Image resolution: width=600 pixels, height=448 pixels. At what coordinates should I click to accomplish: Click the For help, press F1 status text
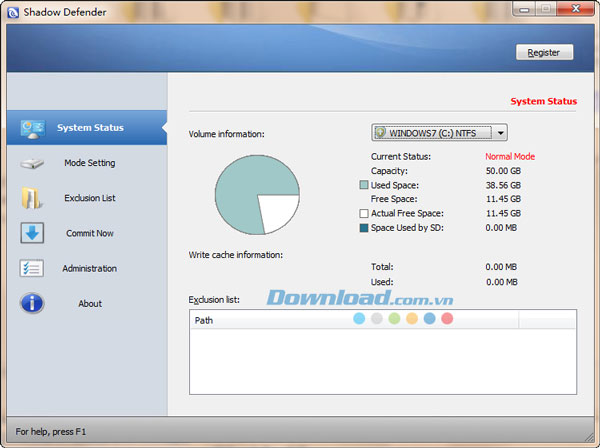tap(51, 432)
